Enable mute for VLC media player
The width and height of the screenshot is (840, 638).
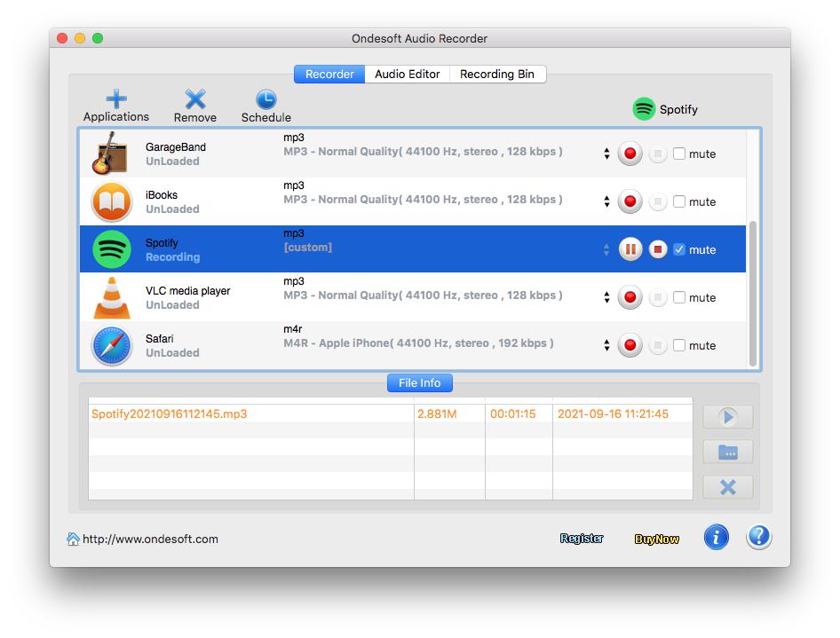pyautogui.click(x=679, y=297)
